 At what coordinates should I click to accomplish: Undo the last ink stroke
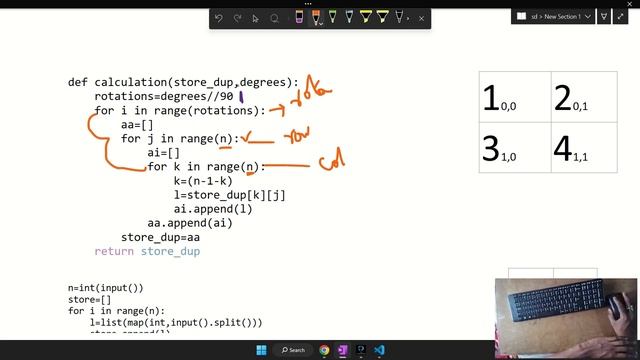point(218,18)
